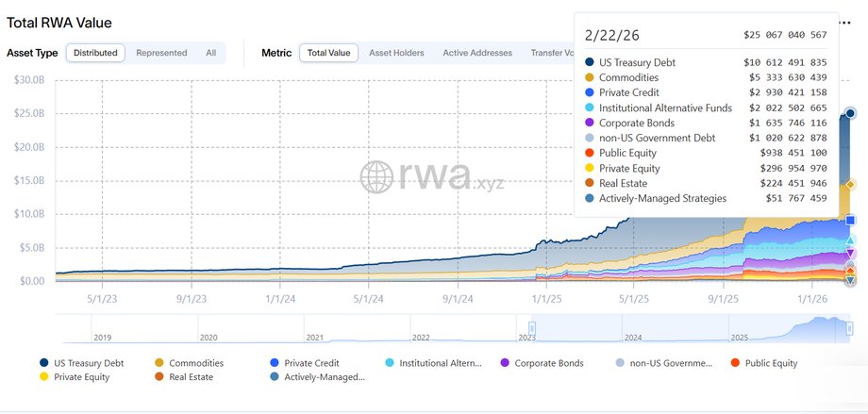868x414 pixels.
Task: Click Real Estate legend dot
Action: (x=159, y=376)
